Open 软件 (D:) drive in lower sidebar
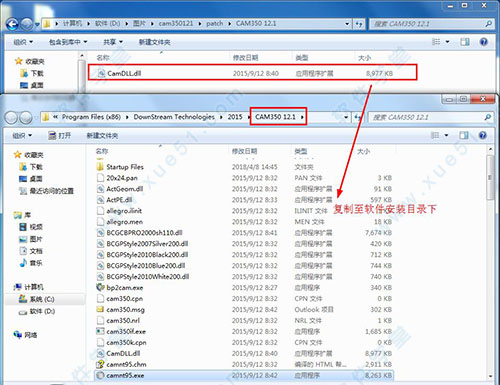 click(37, 311)
